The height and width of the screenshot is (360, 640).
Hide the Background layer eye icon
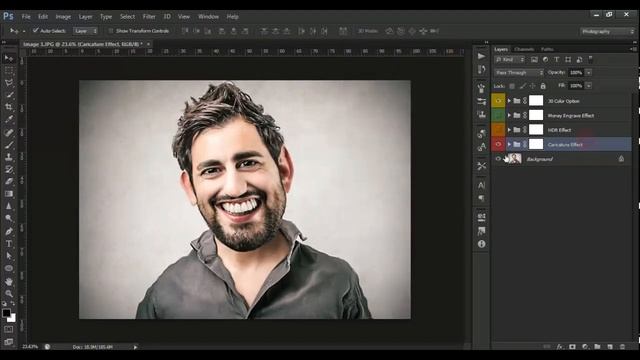498,159
